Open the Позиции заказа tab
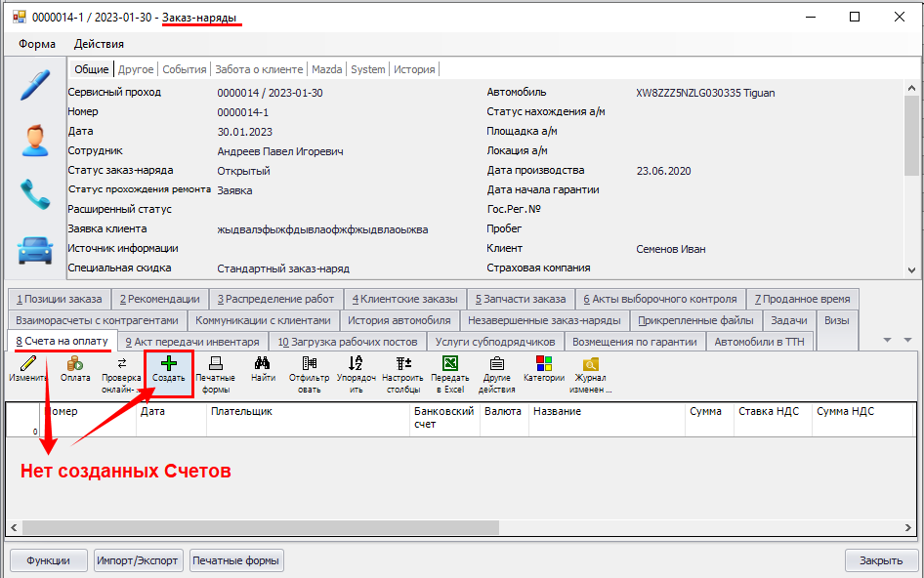The height and width of the screenshot is (578, 924). tap(60, 299)
